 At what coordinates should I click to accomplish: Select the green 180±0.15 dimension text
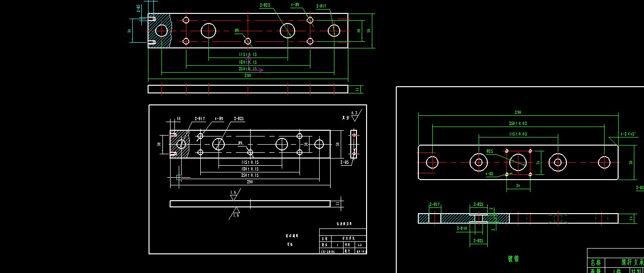[x=248, y=62]
